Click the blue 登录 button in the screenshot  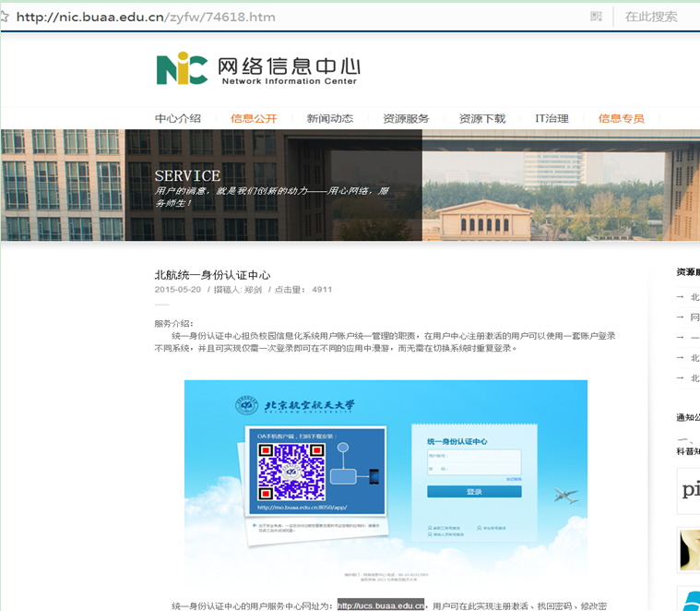pyautogui.click(x=474, y=492)
